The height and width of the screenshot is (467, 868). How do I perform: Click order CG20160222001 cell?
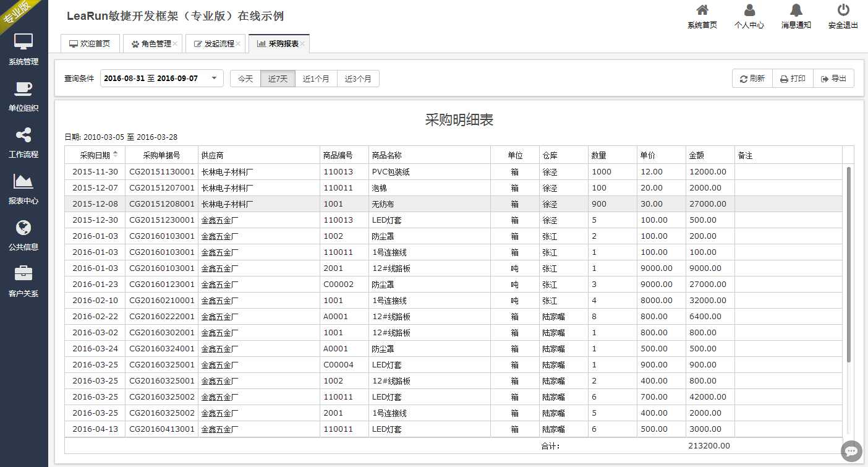click(x=161, y=317)
